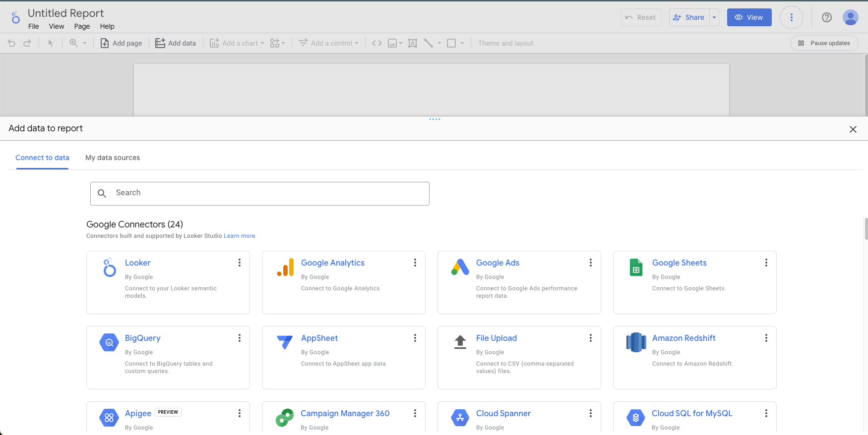Open BigQuery card three-dot menu
This screenshot has width=868, height=435.
(240, 338)
